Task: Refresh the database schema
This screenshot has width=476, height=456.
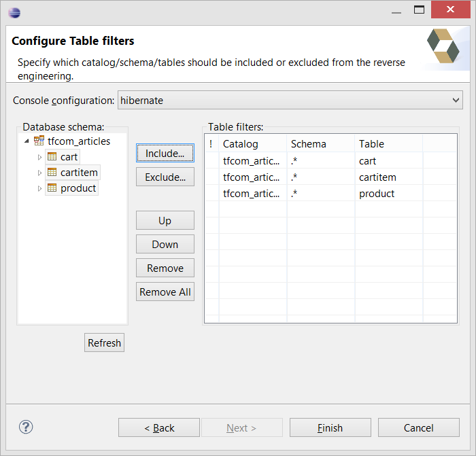Action: point(104,343)
